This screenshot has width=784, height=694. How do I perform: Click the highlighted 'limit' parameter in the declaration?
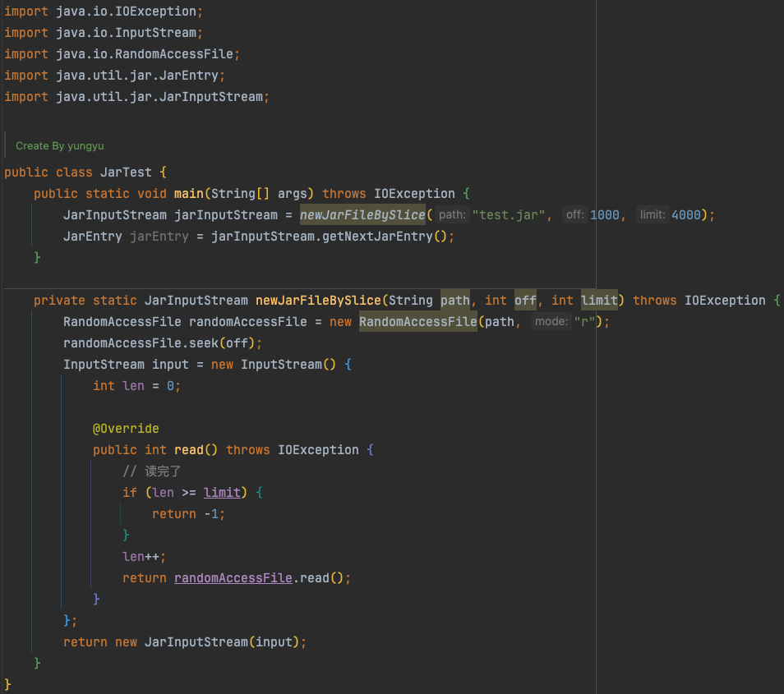point(599,301)
